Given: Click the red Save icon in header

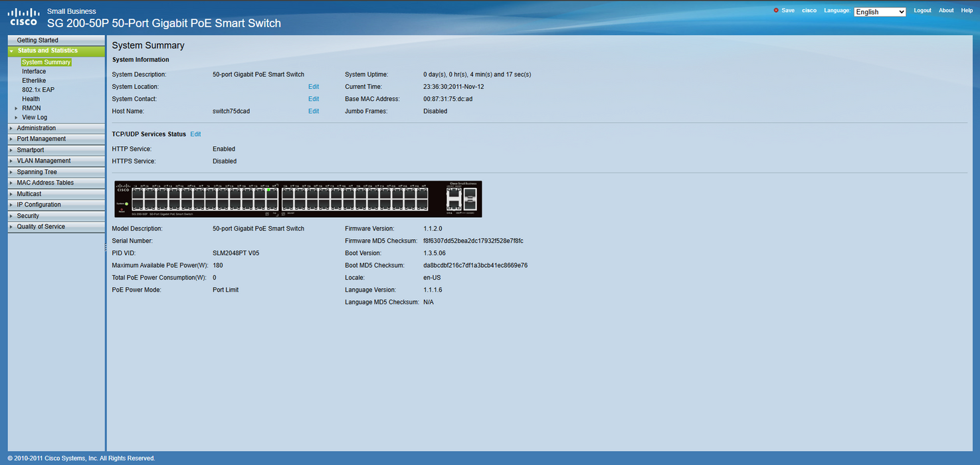Looking at the screenshot, I should click(776, 11).
